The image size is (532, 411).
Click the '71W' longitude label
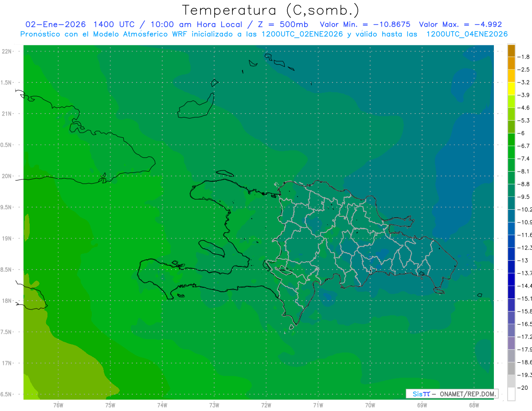[318, 405]
